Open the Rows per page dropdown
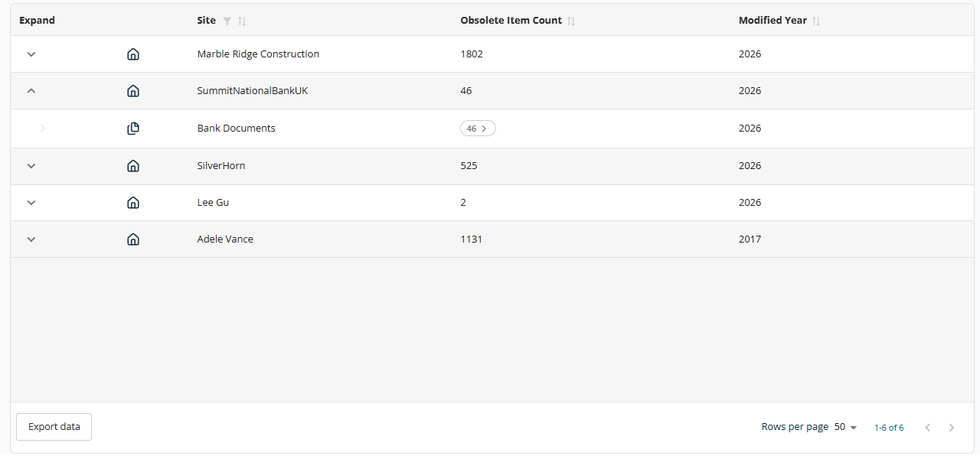This screenshot has height=456, width=980. coord(846,427)
